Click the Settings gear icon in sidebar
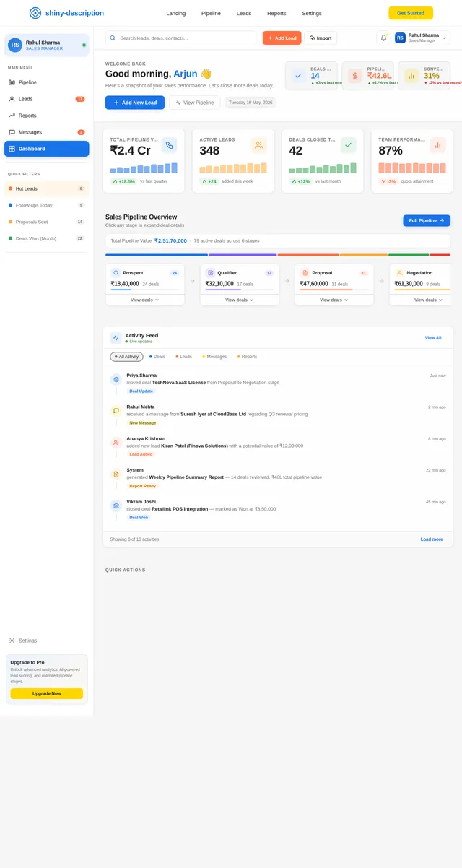 coord(12,641)
